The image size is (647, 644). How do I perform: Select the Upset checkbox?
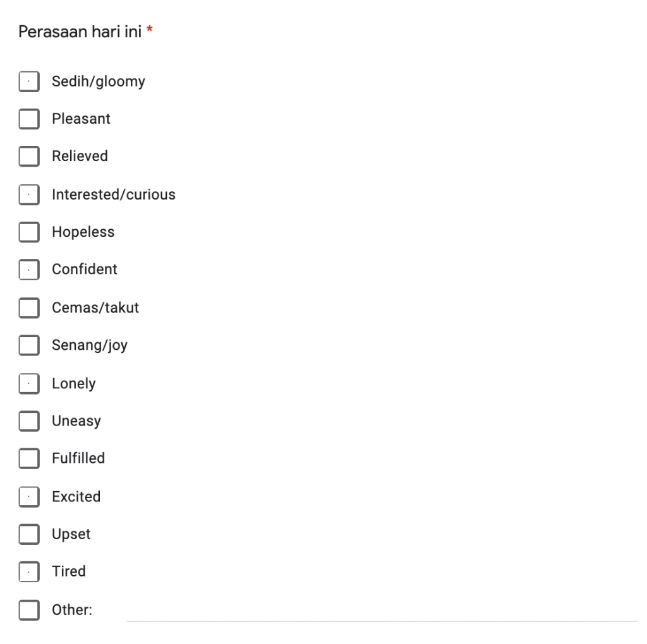click(x=29, y=534)
